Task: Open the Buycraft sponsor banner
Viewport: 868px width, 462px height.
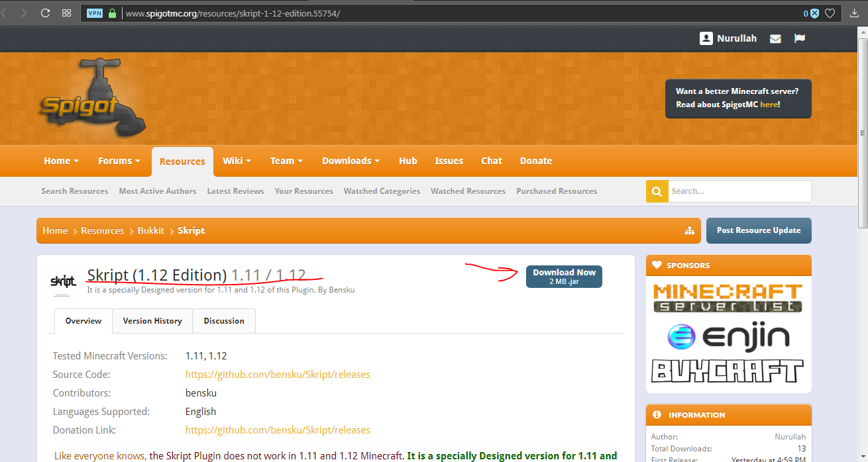Action: pos(728,371)
